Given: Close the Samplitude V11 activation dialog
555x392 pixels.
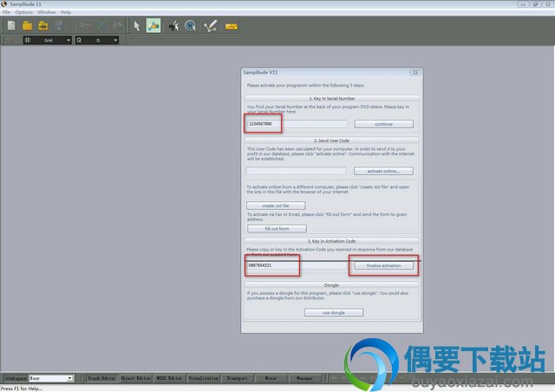Looking at the screenshot, I should tap(415, 72).
